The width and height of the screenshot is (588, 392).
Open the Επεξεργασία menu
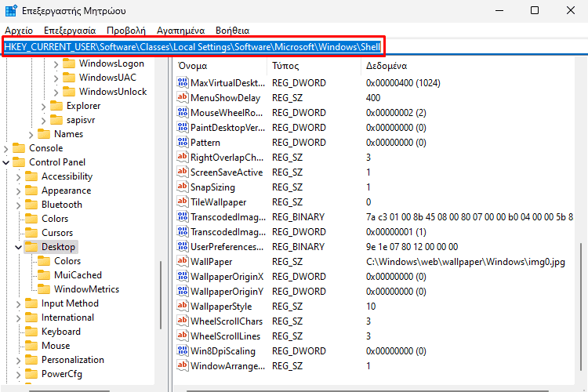click(70, 31)
